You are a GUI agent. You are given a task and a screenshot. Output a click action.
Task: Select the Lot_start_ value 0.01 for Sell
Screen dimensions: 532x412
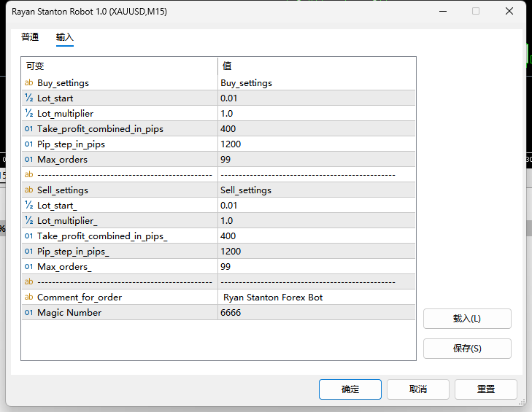[228, 205]
